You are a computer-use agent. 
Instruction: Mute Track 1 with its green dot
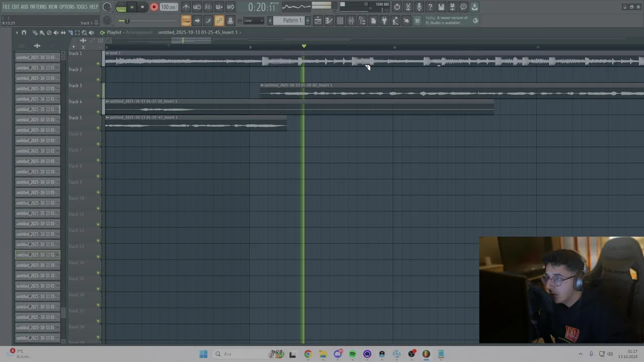click(98, 63)
